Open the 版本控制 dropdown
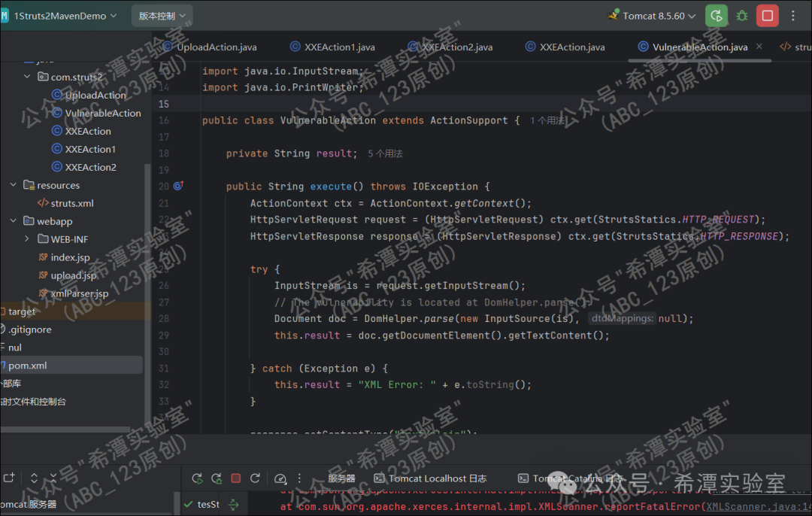This screenshot has width=812, height=516. coord(160,15)
